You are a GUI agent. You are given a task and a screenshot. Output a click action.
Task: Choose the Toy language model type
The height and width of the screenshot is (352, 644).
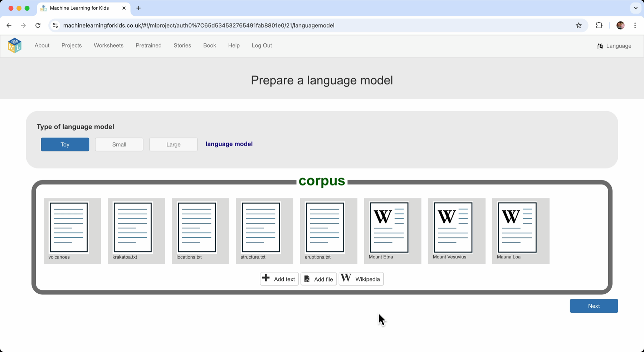[65, 145]
